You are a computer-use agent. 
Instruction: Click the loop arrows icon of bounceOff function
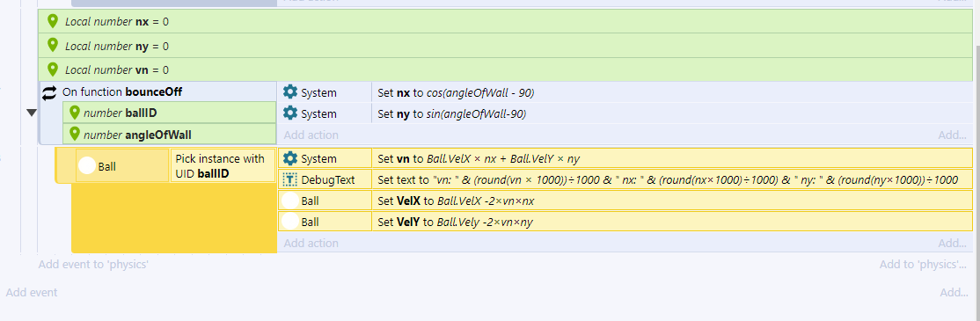tap(48, 93)
